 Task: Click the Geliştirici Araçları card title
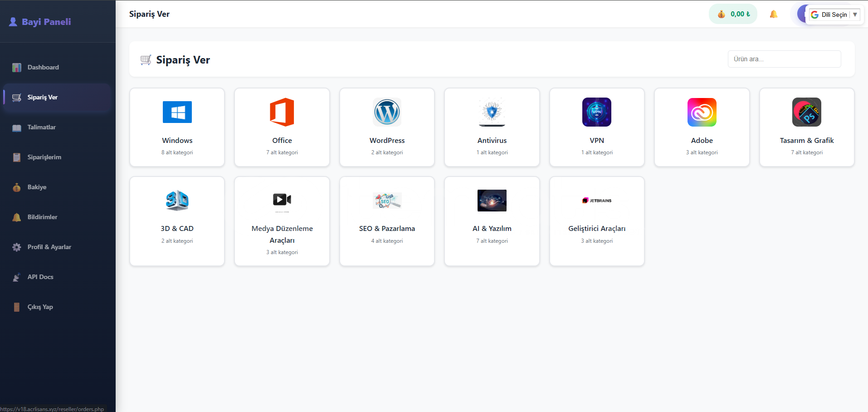click(x=597, y=229)
